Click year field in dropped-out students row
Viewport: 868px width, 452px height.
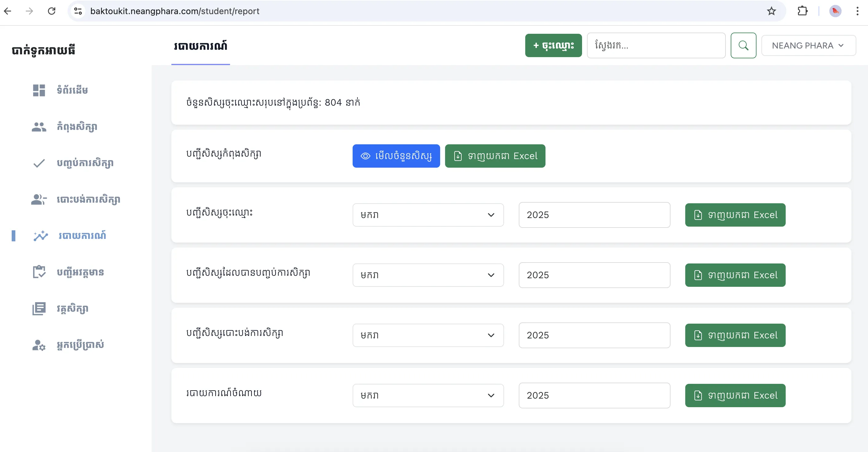(x=594, y=335)
